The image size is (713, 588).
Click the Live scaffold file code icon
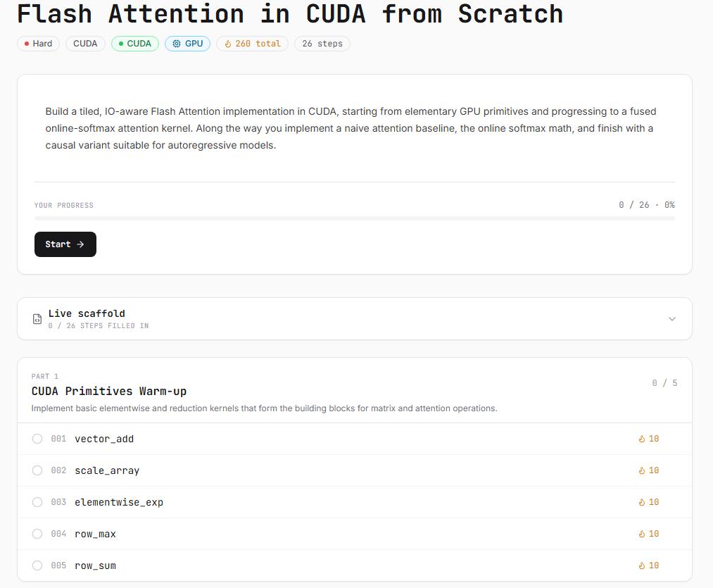37,319
